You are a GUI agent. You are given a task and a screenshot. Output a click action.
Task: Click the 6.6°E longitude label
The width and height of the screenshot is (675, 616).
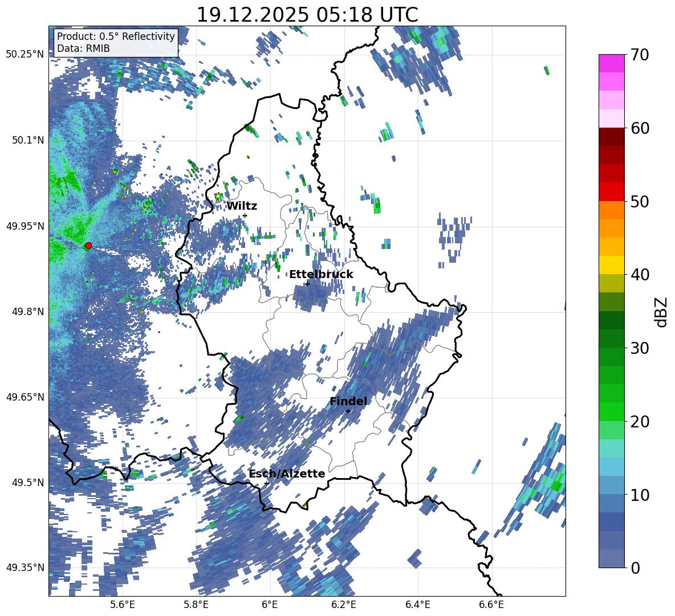tap(491, 605)
